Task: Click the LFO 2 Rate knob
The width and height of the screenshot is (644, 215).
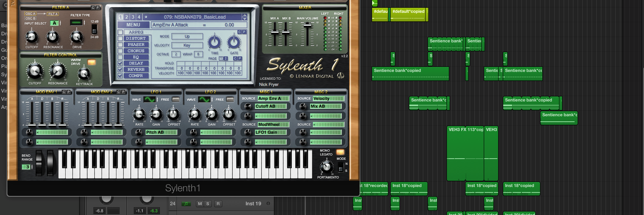Action: [194, 114]
